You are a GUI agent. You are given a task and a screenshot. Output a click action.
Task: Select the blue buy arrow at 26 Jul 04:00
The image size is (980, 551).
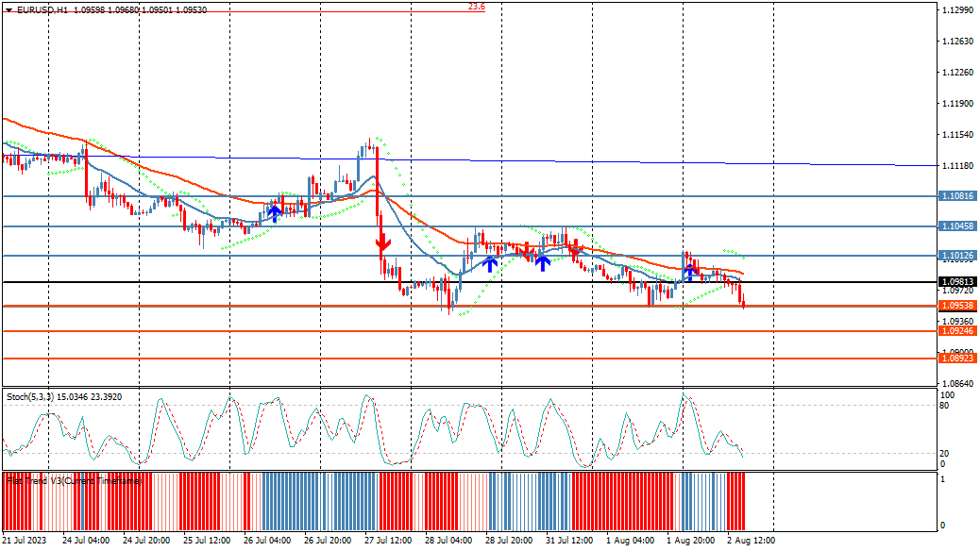tap(275, 212)
